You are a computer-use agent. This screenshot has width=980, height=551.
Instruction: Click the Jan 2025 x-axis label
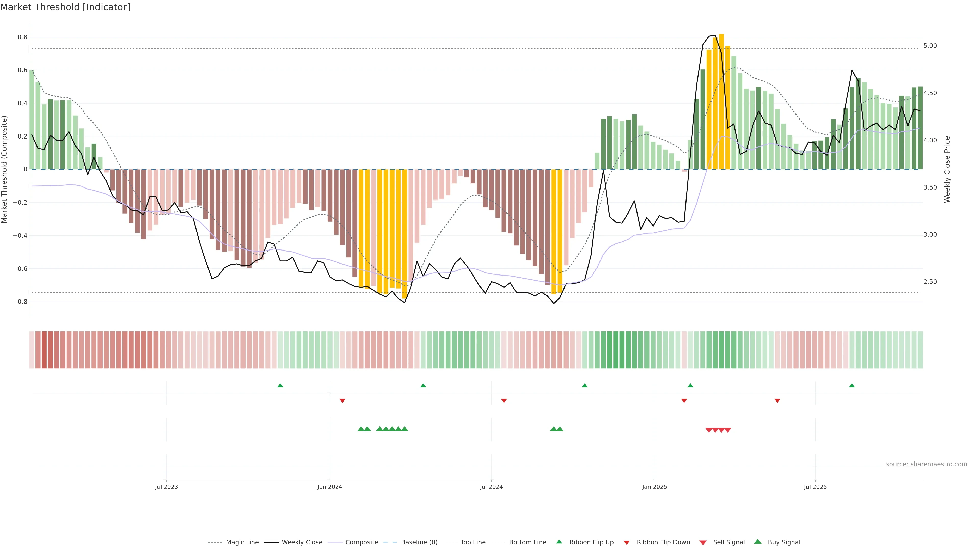pyautogui.click(x=654, y=487)
